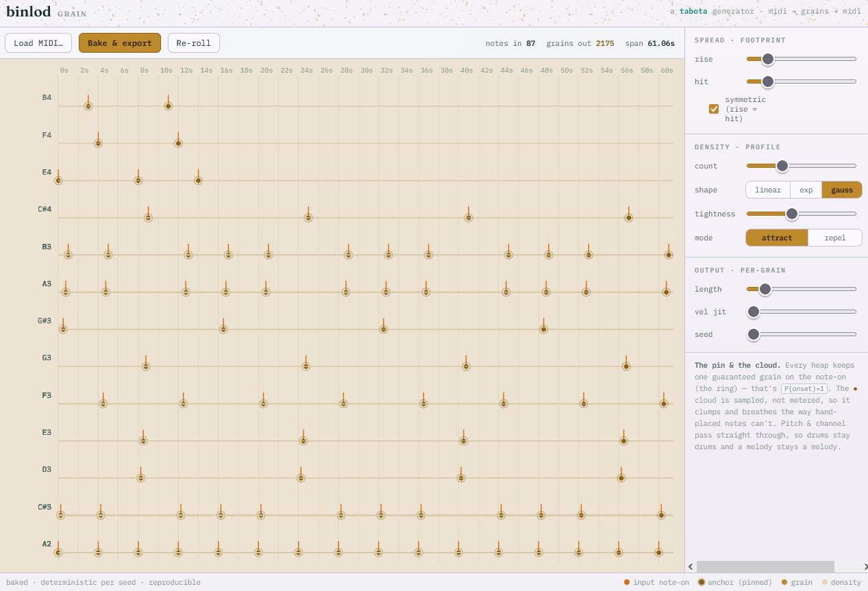868x591 pixels.
Task: Click the G#3 anchor near 16s
Action: pyautogui.click(x=223, y=329)
